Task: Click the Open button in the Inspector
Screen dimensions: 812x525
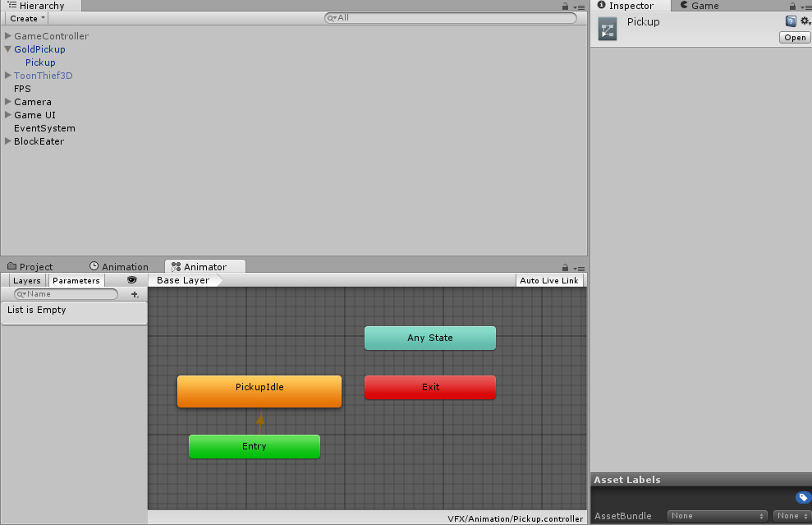Action: [x=793, y=37]
